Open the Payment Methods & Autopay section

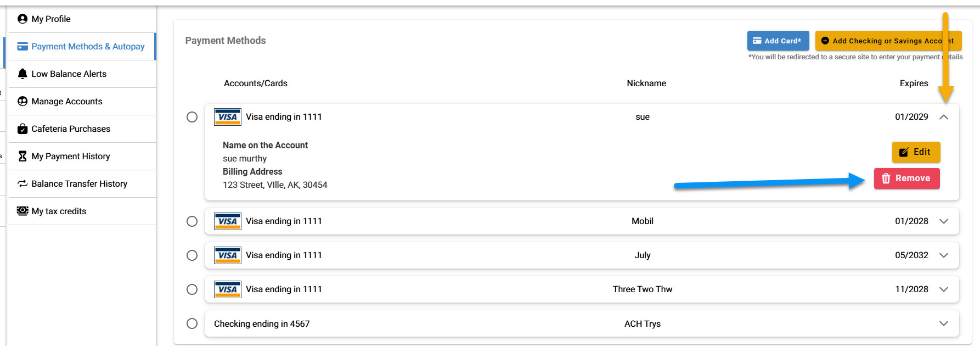click(88, 46)
